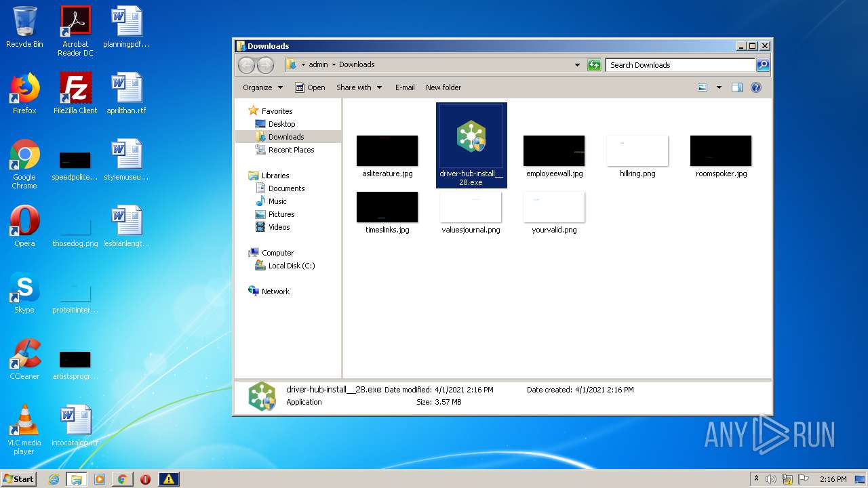Open address bar history dropdown

[x=577, y=65]
